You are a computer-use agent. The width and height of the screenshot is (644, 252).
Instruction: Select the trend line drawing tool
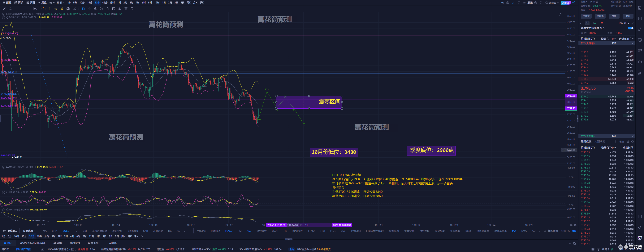tap(4, 9)
